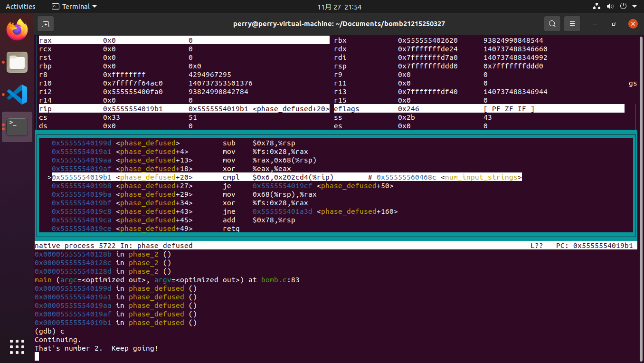Viewport: 644px width, 363px height.
Task: Click ss register value 0x2b
Action: (407, 117)
